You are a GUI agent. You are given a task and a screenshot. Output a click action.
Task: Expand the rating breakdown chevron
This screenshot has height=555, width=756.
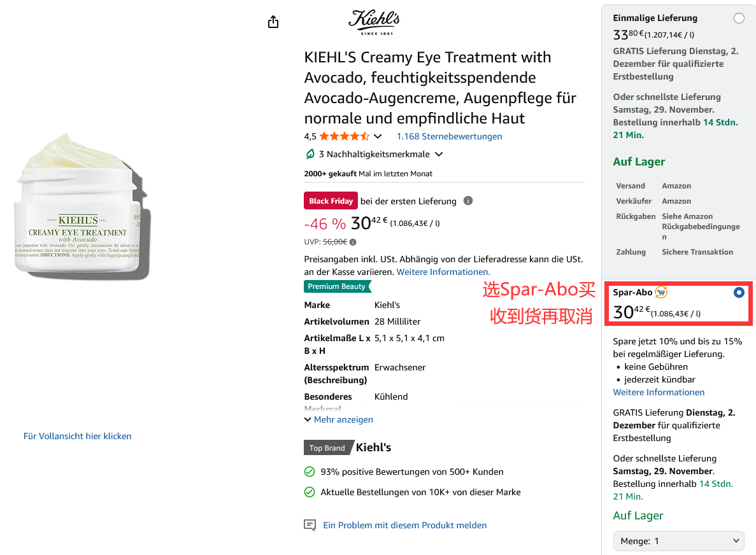(x=378, y=136)
